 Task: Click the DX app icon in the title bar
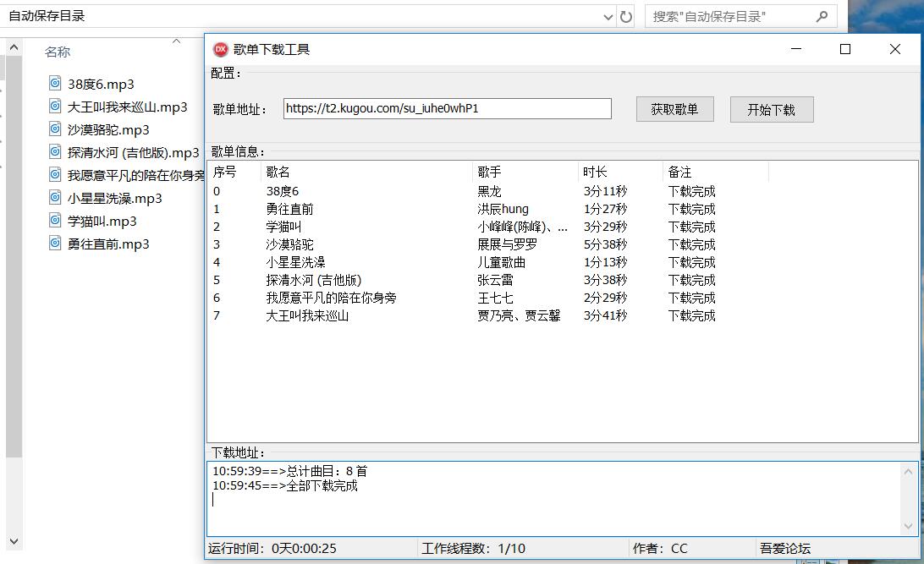pos(220,49)
